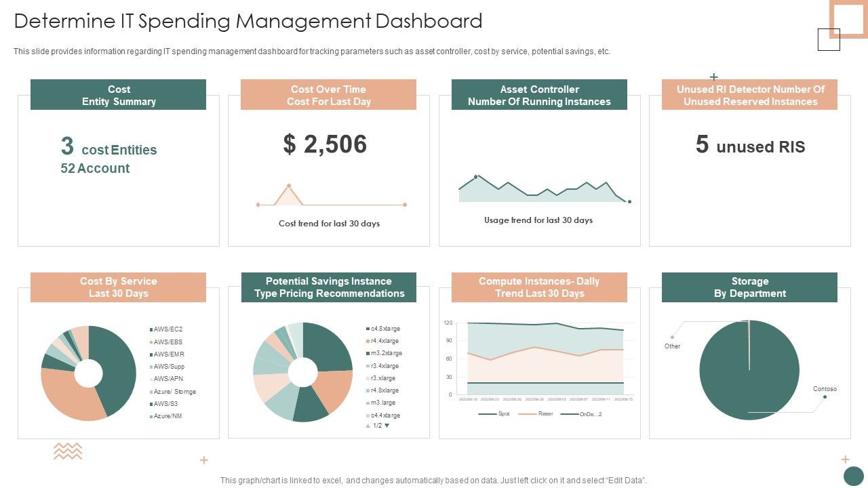Click the $ 2,506 cost value
868x488 pixels.
[325, 144]
